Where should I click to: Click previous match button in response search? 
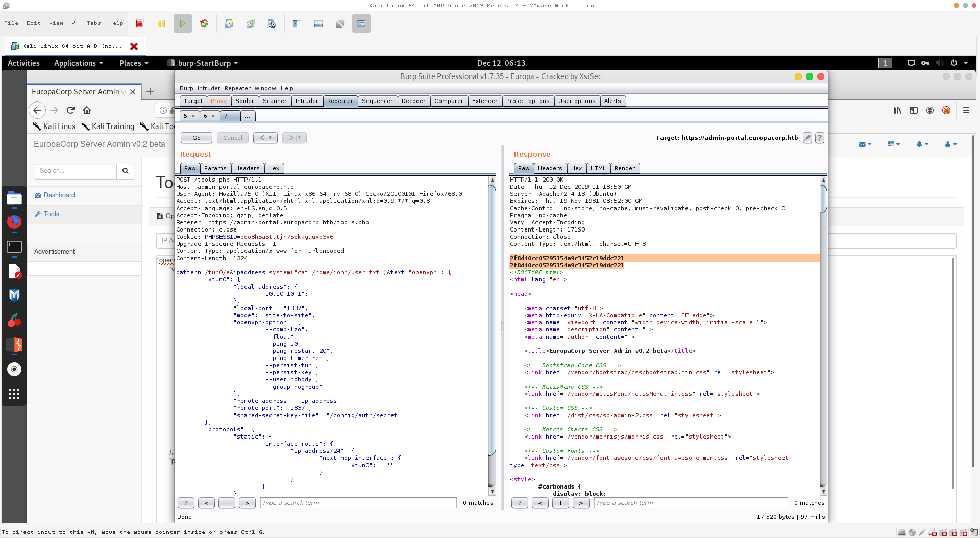coord(540,503)
